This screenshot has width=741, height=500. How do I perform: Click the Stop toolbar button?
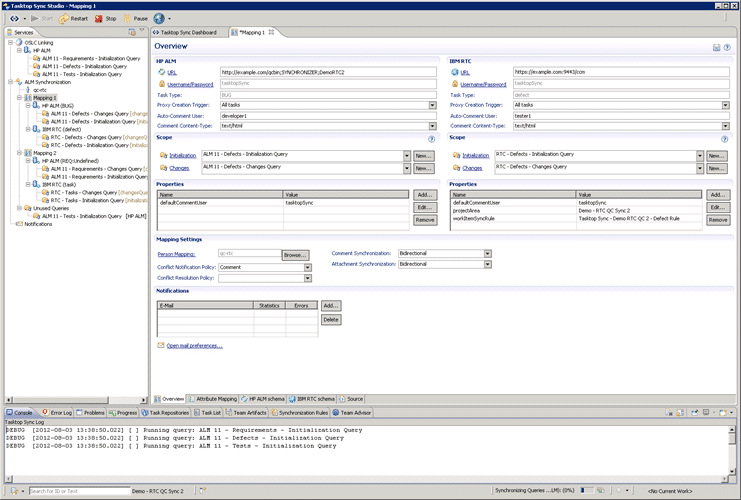pos(105,18)
